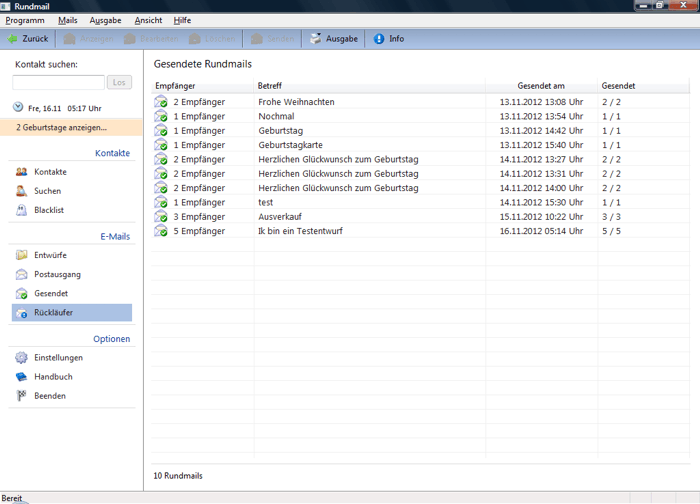The height and width of the screenshot is (504, 700).
Task: Open the Hilfe menu
Action: tap(182, 21)
